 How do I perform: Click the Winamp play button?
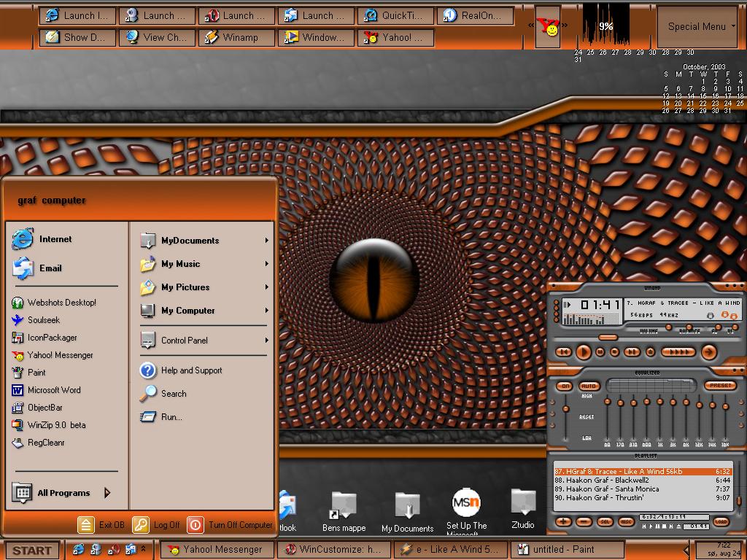pyautogui.click(x=583, y=352)
